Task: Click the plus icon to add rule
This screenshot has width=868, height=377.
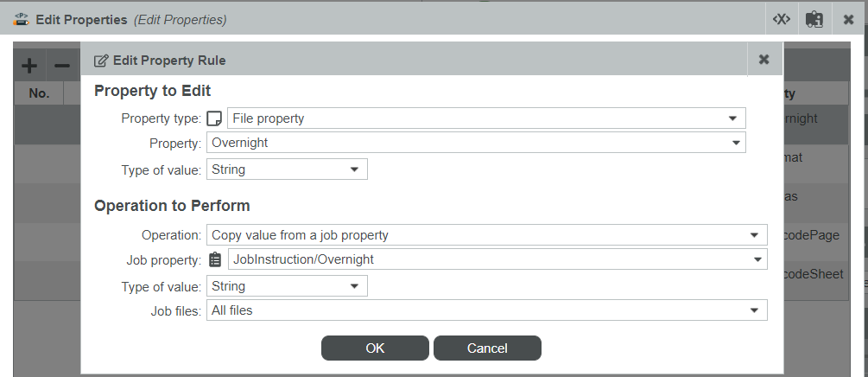Action: pos(29,66)
